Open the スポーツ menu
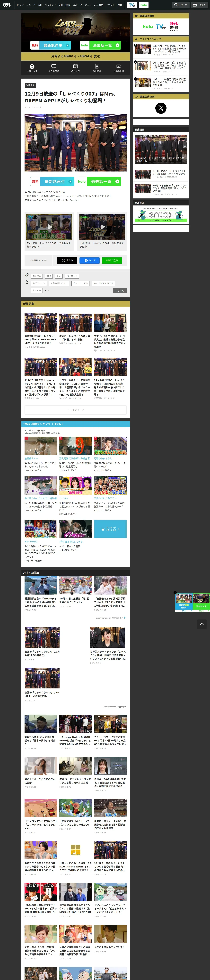 click(77, 5)
